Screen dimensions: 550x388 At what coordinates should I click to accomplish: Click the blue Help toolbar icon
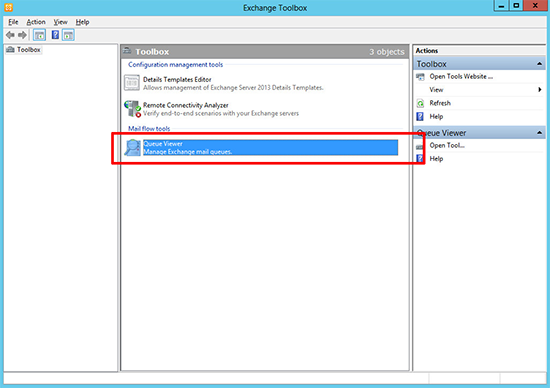point(55,35)
